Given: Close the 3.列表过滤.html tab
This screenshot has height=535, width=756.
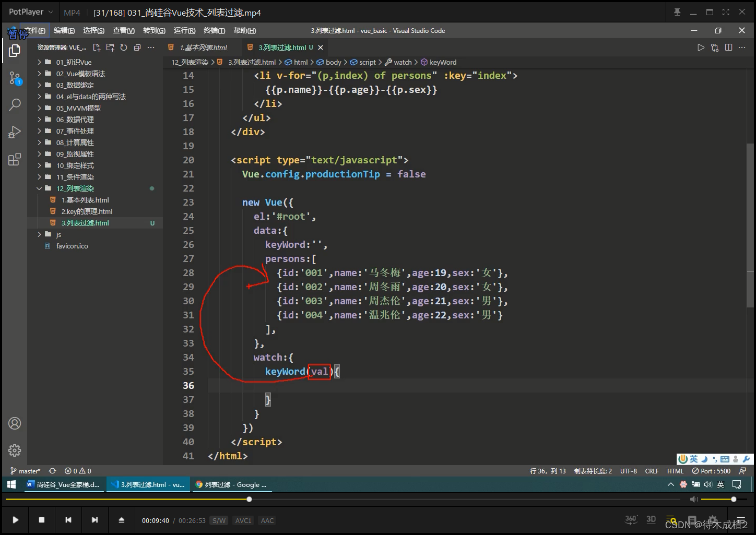Looking at the screenshot, I should click(321, 47).
